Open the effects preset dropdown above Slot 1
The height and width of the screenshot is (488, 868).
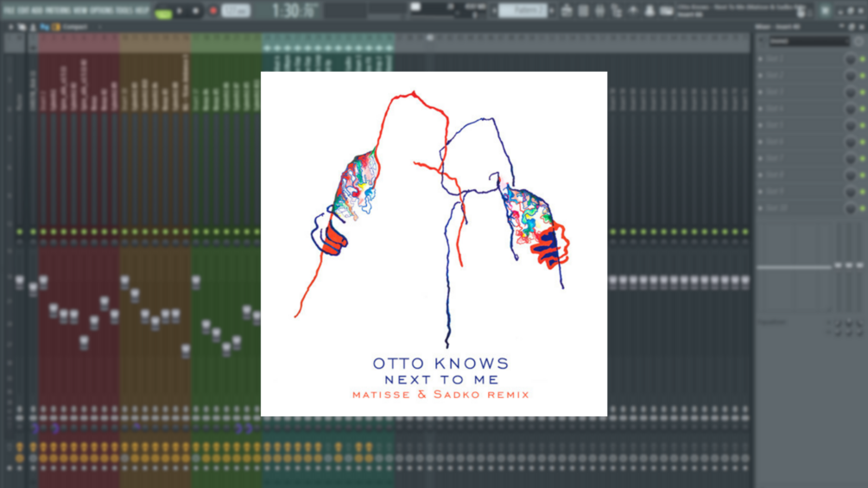click(x=808, y=41)
